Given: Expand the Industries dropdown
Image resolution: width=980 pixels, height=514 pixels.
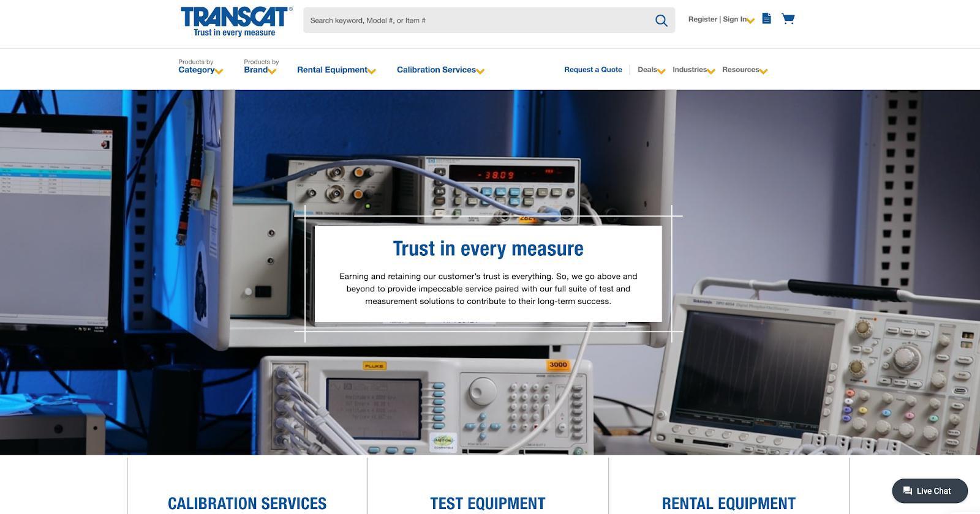Looking at the screenshot, I should click(x=693, y=70).
